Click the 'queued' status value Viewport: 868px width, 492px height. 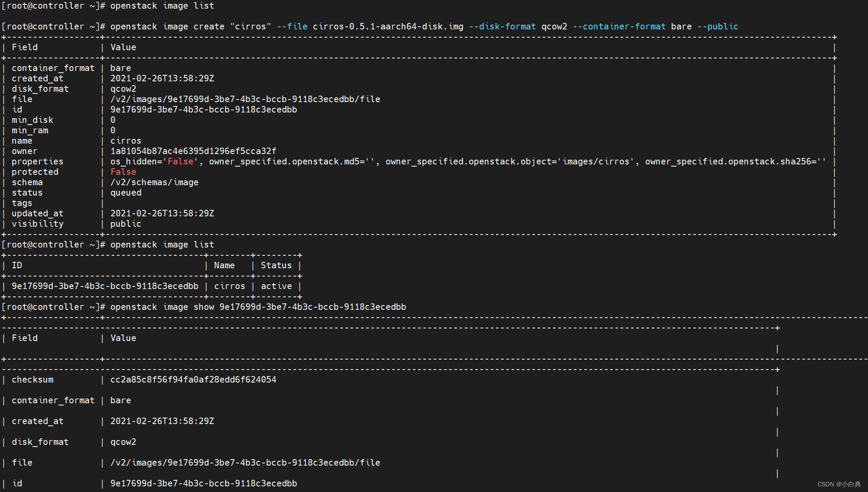tap(126, 193)
